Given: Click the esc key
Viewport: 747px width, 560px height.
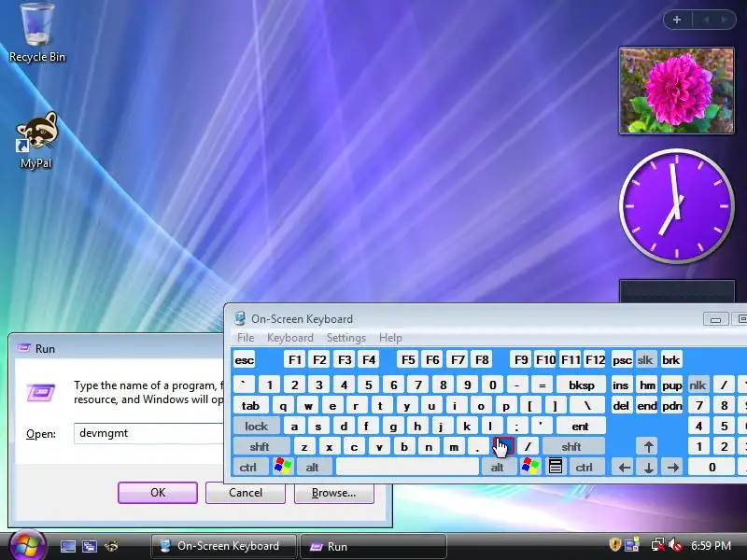Looking at the screenshot, I should [x=245, y=359].
